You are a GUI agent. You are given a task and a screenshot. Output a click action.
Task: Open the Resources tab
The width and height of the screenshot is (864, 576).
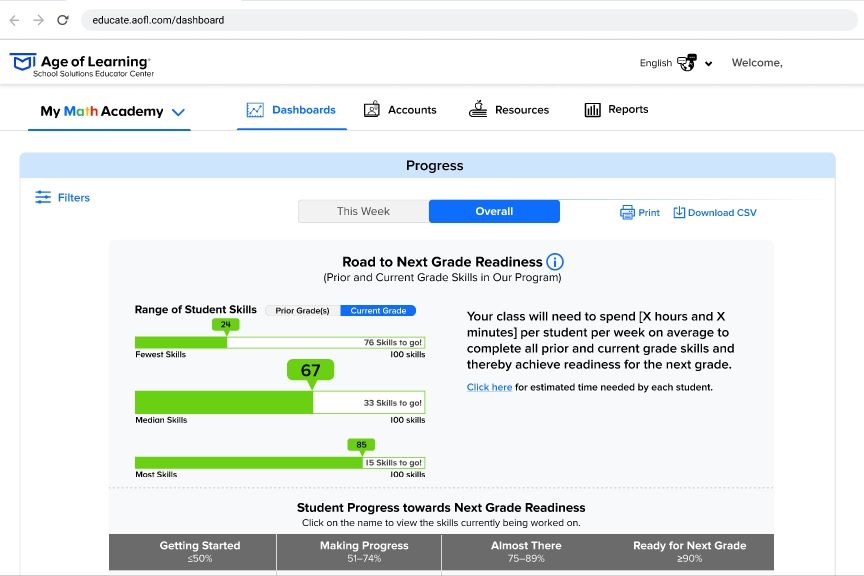click(509, 110)
